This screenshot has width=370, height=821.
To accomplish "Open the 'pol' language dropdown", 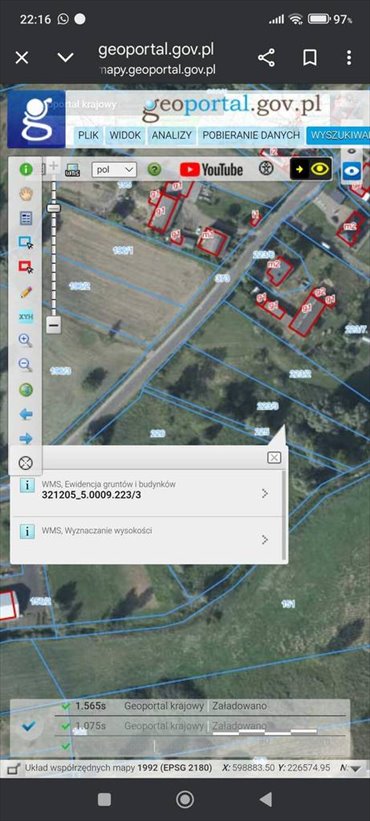I will click(114, 170).
